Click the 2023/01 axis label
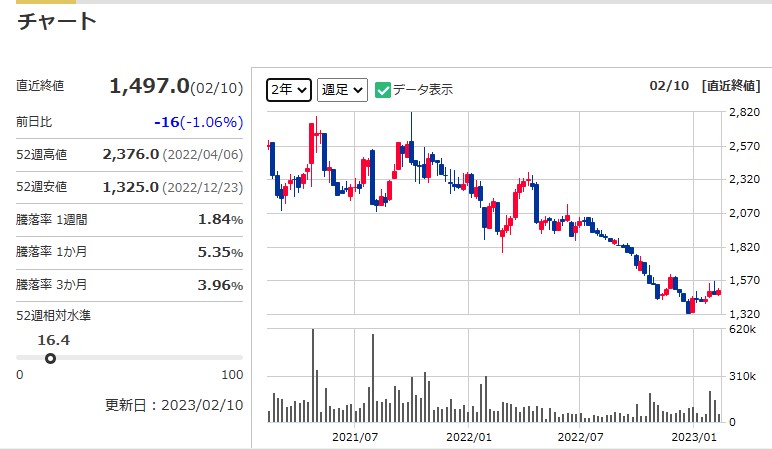 tap(694, 437)
